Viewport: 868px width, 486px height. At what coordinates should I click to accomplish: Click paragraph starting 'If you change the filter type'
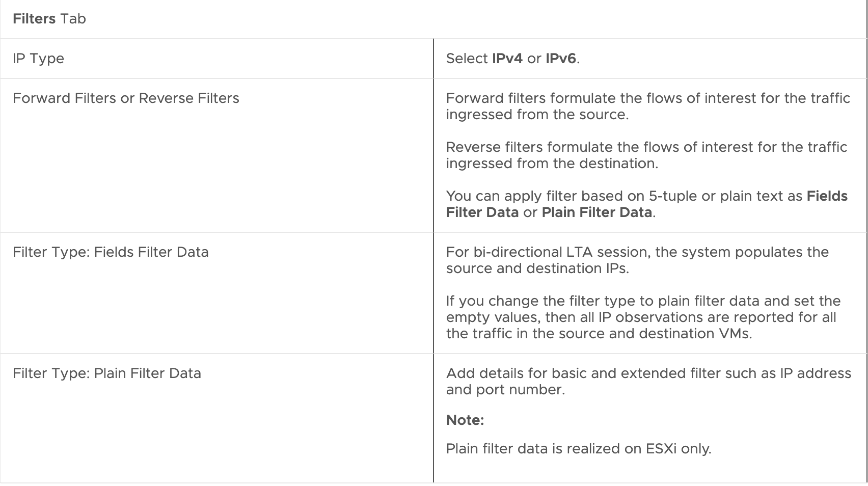tap(643, 317)
